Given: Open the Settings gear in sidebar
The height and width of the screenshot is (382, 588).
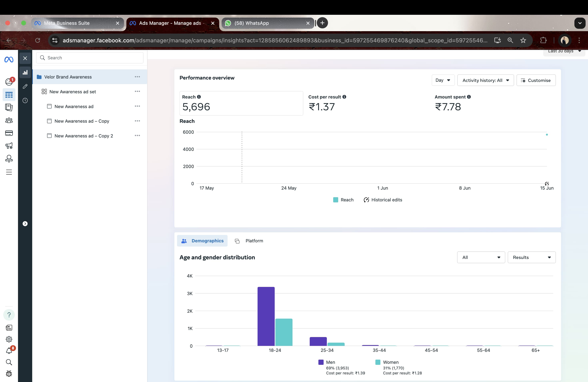Looking at the screenshot, I should pos(9,339).
